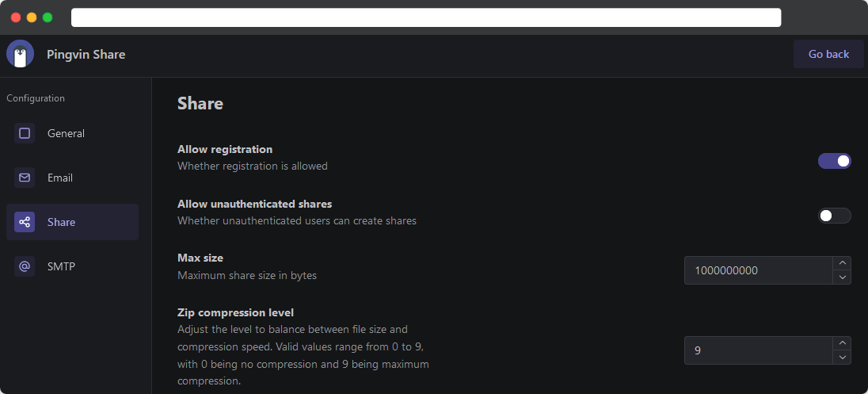Click the 'Adjust the level to balance' description
The width and height of the screenshot is (868, 394).
point(303,355)
